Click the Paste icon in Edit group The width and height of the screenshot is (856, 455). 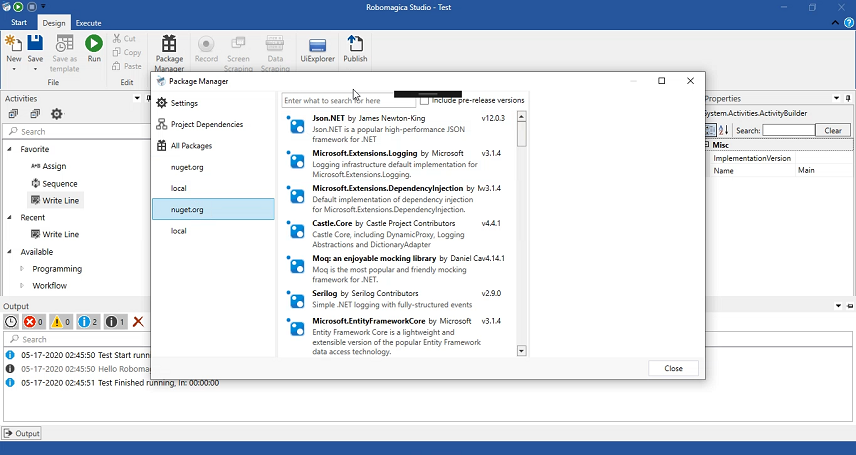pyautogui.click(x=116, y=66)
